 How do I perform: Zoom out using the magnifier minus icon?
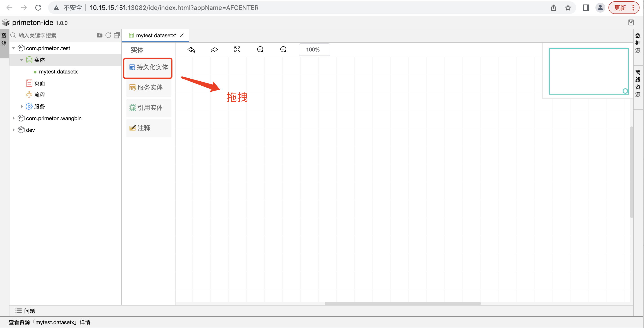tap(283, 50)
